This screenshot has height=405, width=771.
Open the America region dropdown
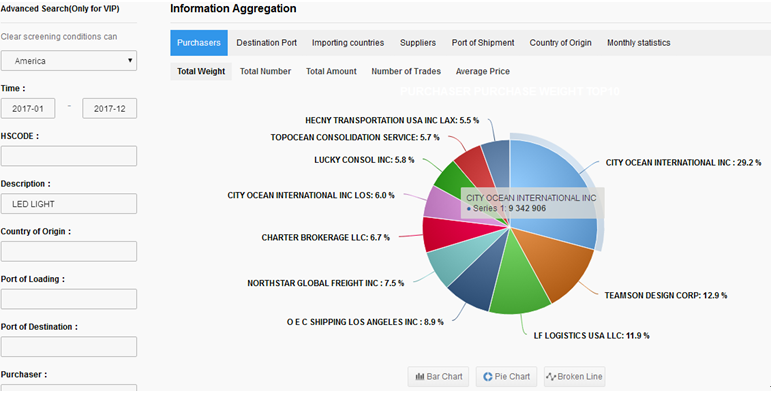tap(69, 61)
